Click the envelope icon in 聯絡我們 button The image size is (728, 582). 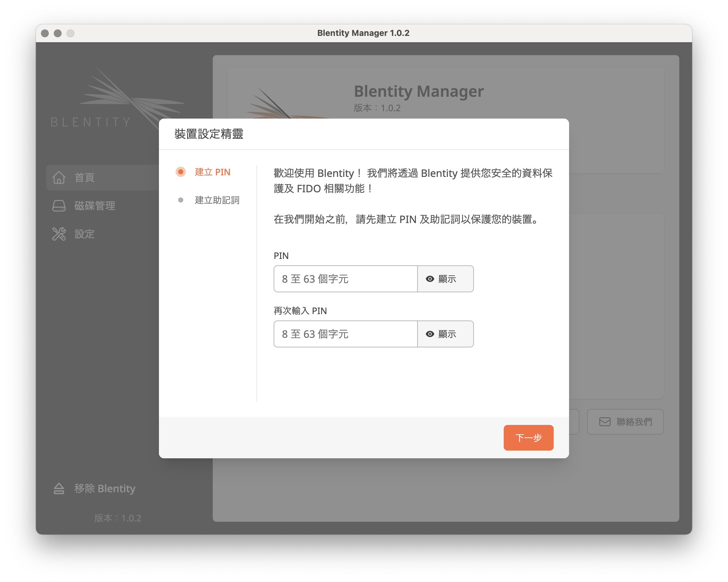point(605,422)
